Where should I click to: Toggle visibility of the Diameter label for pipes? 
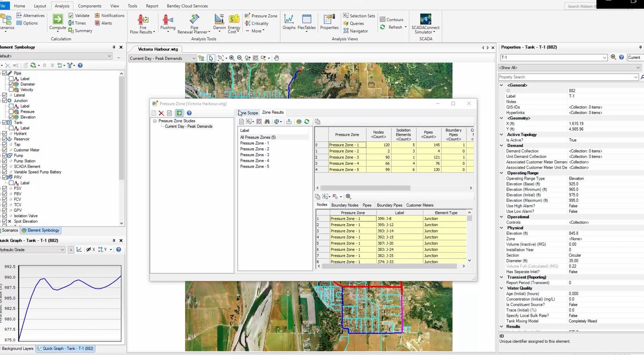[x=12, y=84]
